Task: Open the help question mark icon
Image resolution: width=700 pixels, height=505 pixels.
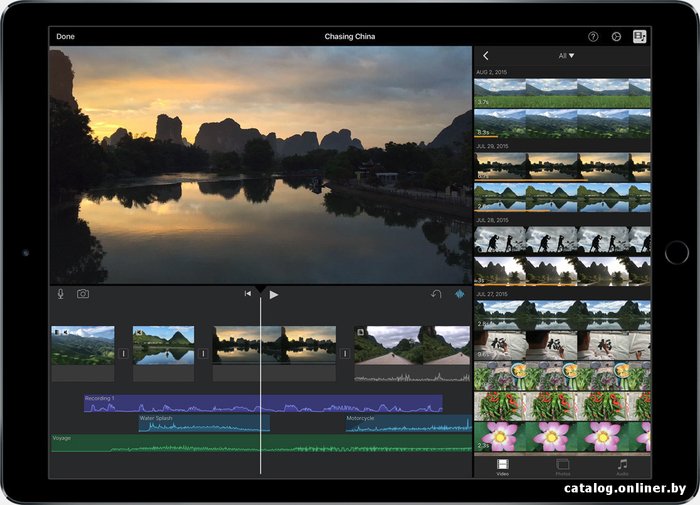Action: click(593, 36)
